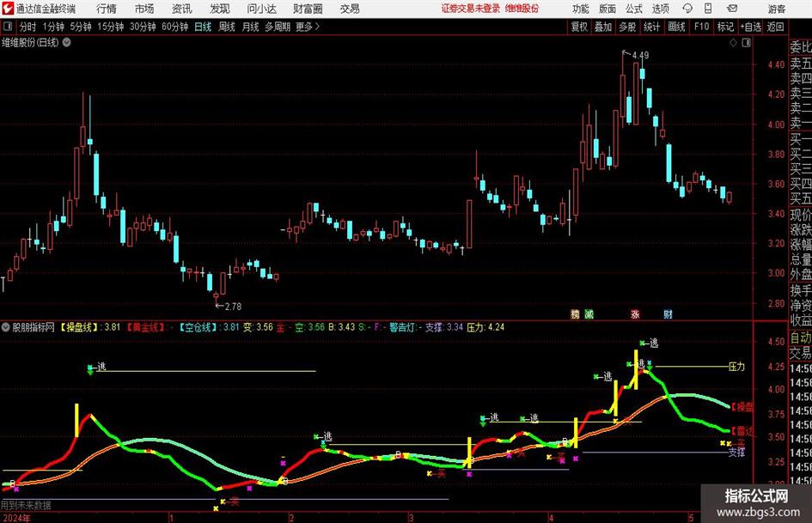
Task: Toggle the side panel icon at chart corner
Action: [x=746, y=43]
